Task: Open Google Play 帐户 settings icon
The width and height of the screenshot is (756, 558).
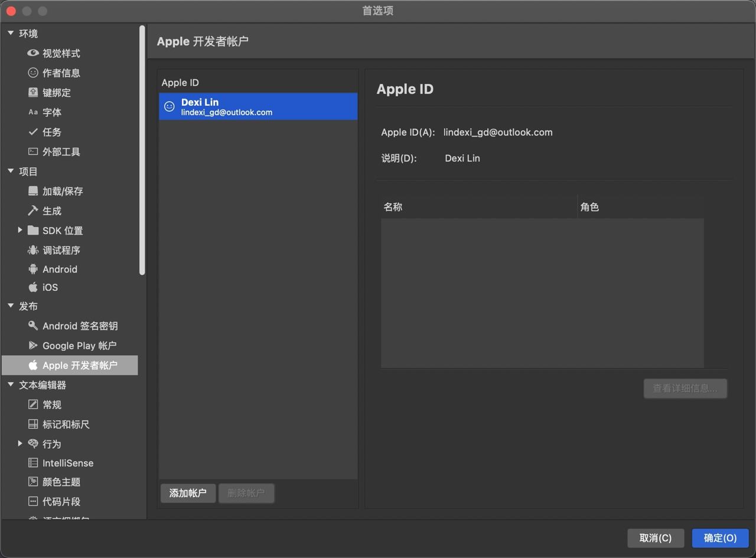Action: (33, 345)
